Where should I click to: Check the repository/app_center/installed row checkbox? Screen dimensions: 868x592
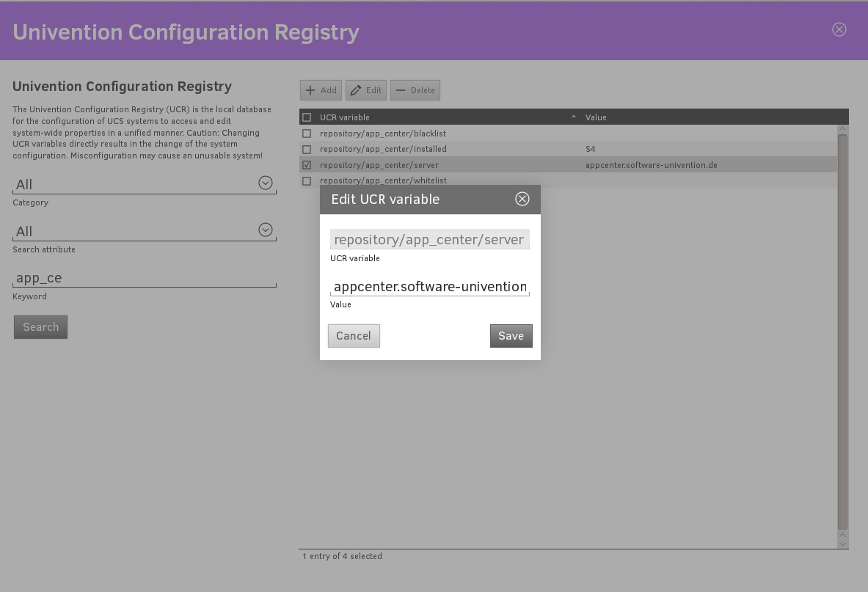(x=307, y=149)
